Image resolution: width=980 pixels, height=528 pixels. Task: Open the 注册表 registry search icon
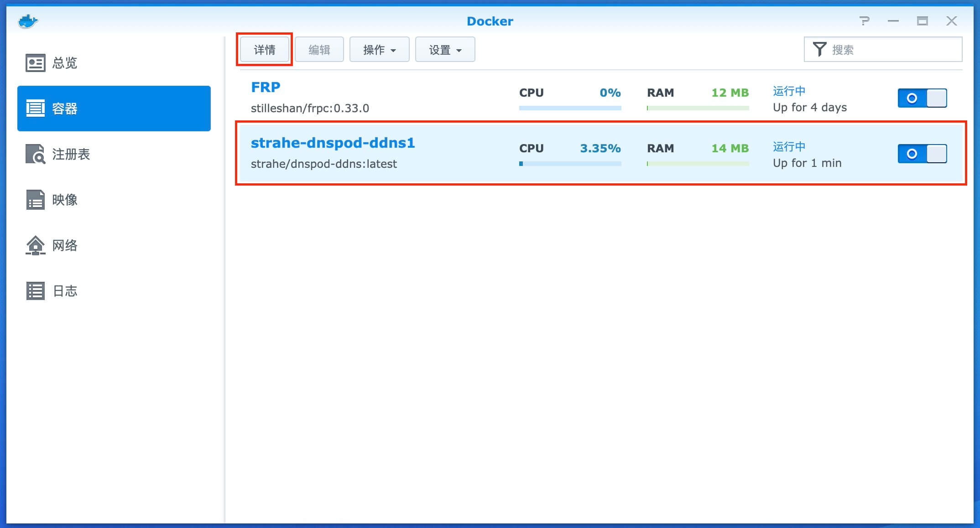point(35,154)
